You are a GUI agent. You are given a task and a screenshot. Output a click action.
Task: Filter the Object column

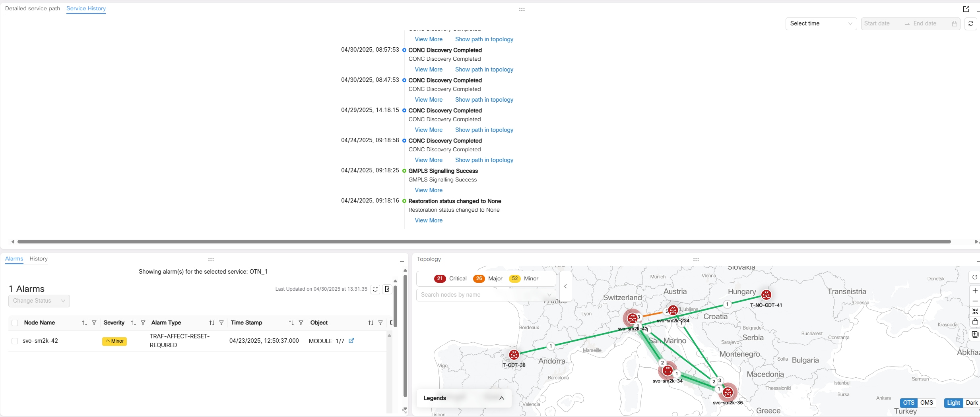pyautogui.click(x=380, y=323)
